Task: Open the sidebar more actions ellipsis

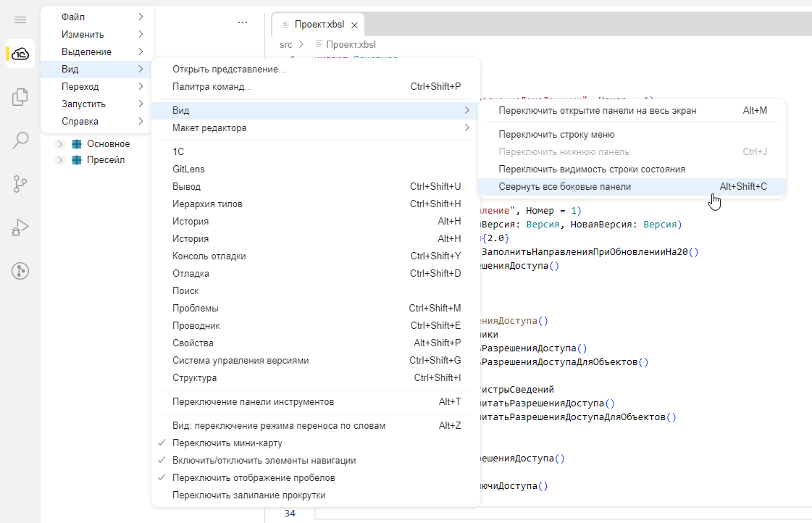Action: click(x=243, y=22)
